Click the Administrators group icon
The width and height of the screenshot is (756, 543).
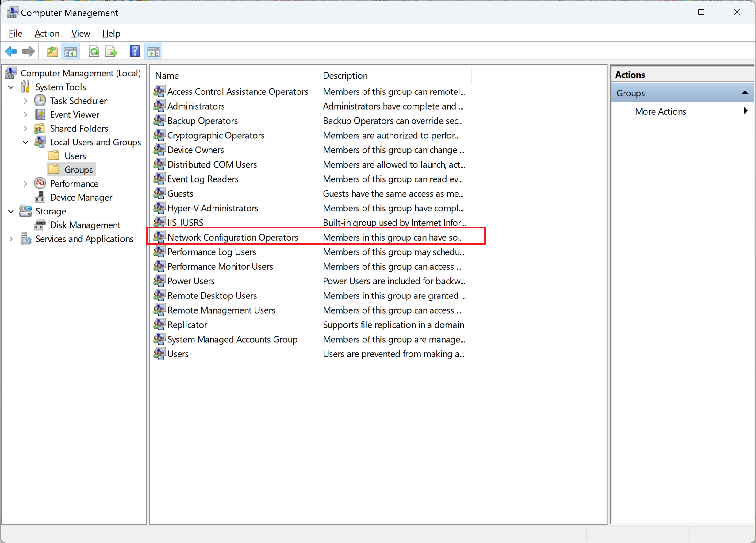159,106
